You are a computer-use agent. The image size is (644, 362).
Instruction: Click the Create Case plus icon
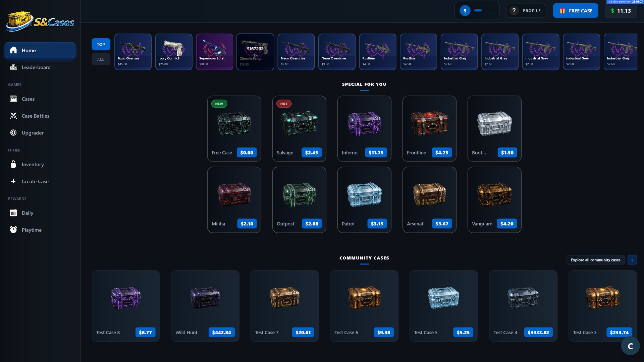pyautogui.click(x=13, y=181)
